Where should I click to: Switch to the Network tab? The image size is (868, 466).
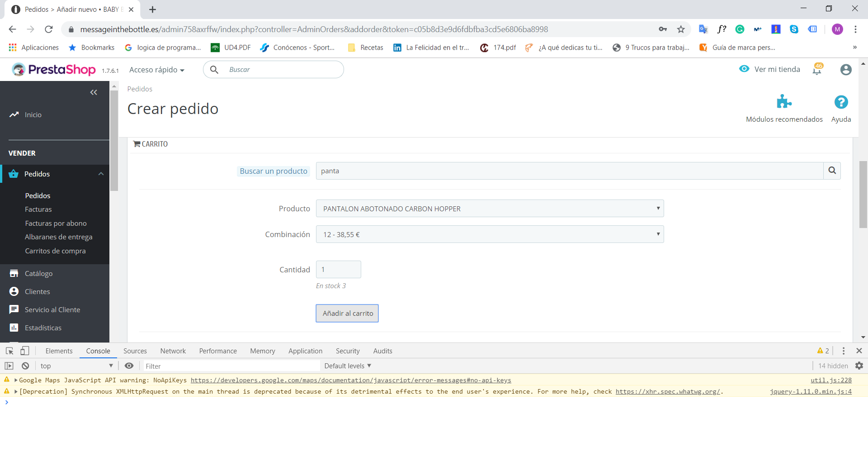[x=173, y=351]
